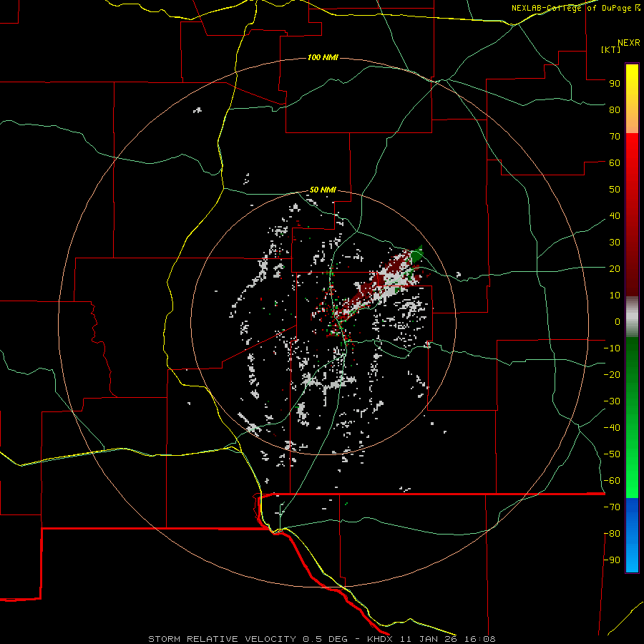Screen dimensions: 644x644
Task: Click the 16:08 timestamp
Action: click(x=479, y=639)
